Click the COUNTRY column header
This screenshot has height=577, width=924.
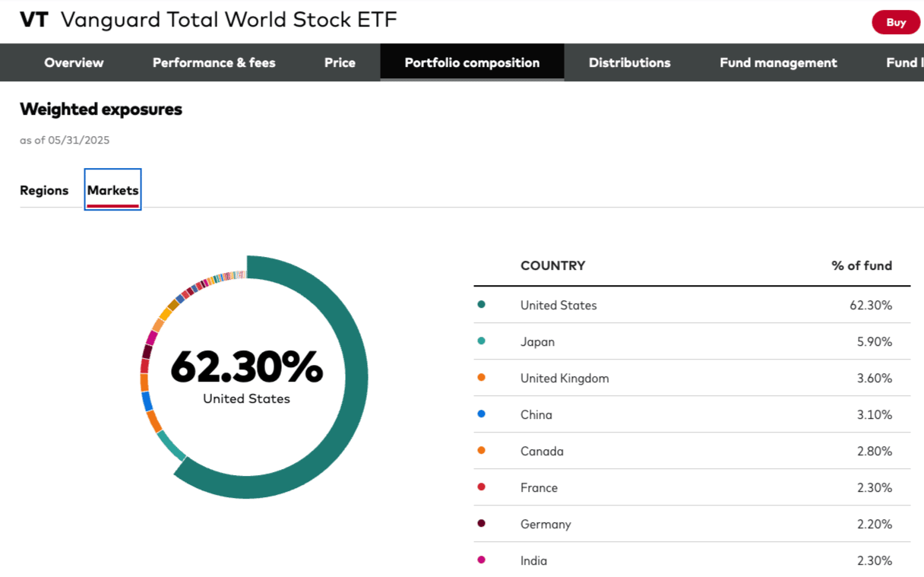pyautogui.click(x=552, y=265)
